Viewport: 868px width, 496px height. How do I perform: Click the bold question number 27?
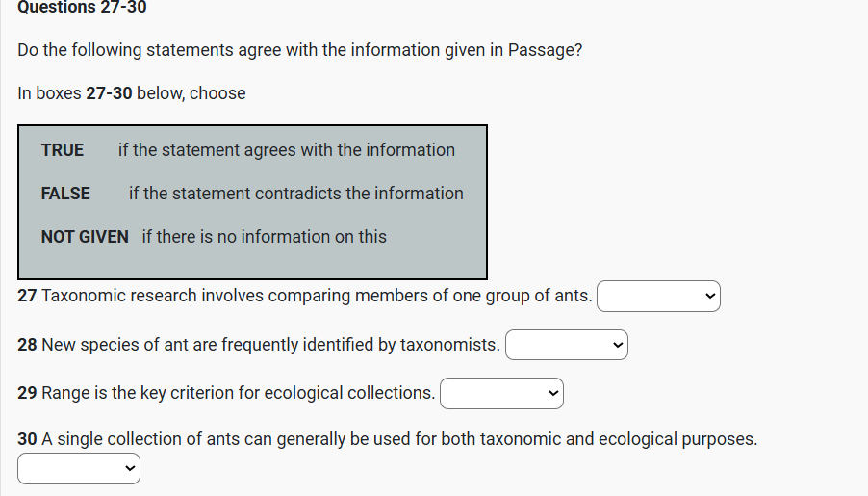click(27, 296)
